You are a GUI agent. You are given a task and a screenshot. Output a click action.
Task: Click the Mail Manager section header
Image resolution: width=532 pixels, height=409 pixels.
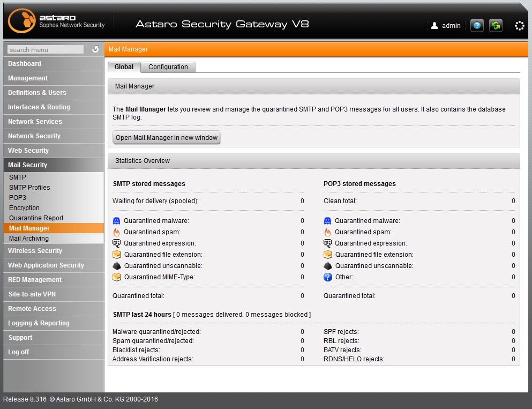(313, 86)
